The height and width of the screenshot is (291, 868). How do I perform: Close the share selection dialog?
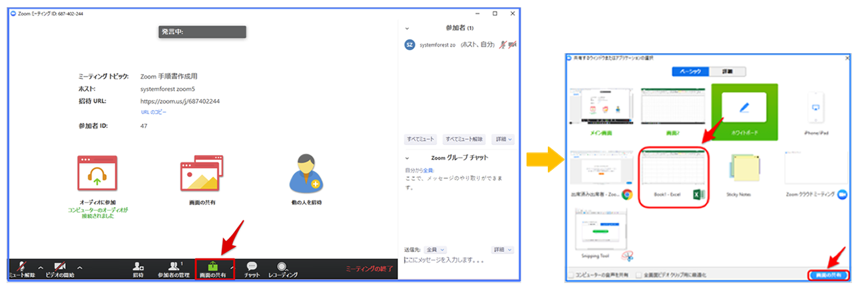pos(846,59)
